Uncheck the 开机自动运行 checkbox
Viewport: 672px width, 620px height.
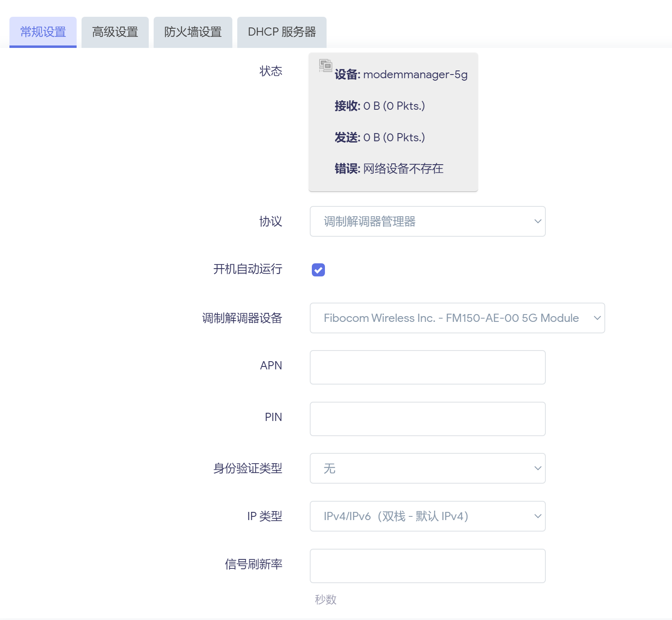[318, 269]
